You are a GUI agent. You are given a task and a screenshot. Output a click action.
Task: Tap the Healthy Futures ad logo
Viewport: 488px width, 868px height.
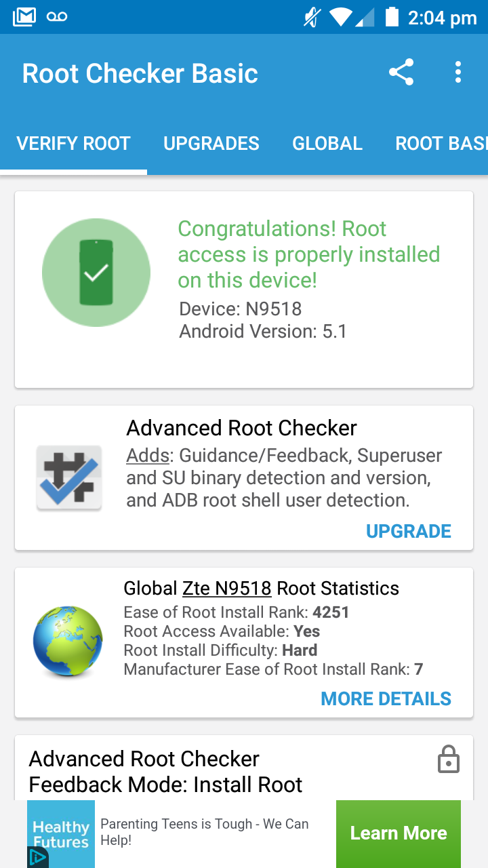tap(61, 833)
